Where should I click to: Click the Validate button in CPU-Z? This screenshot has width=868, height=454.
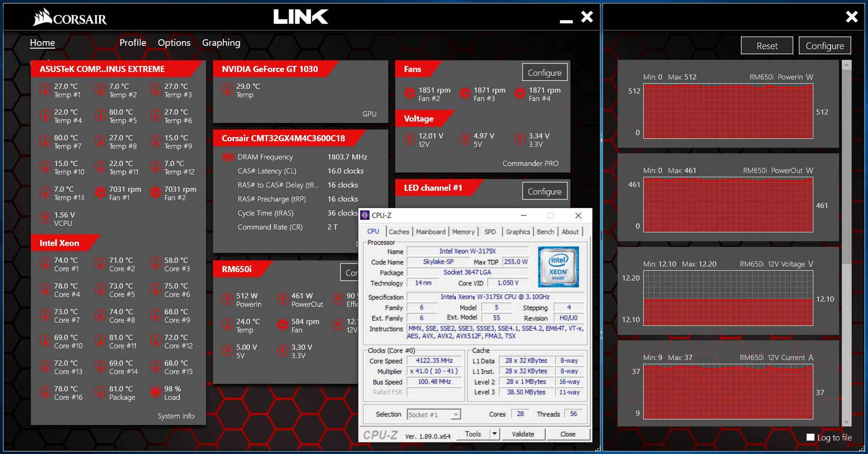(x=523, y=434)
